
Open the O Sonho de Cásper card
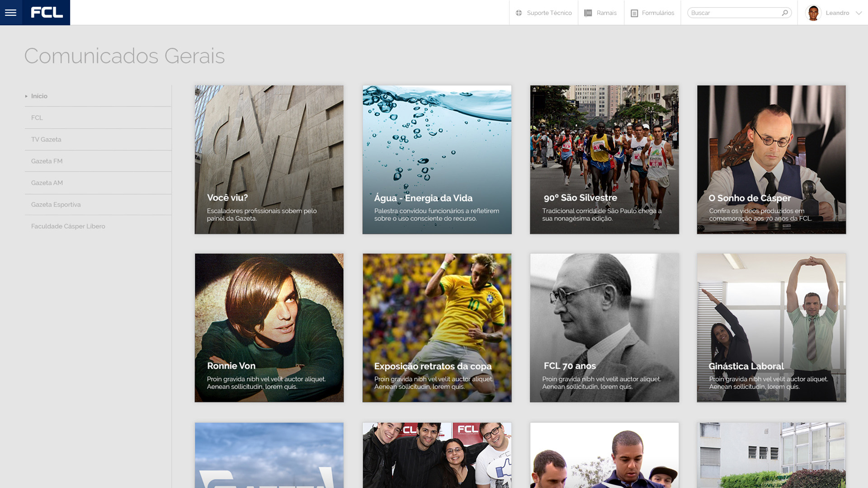coord(771,160)
